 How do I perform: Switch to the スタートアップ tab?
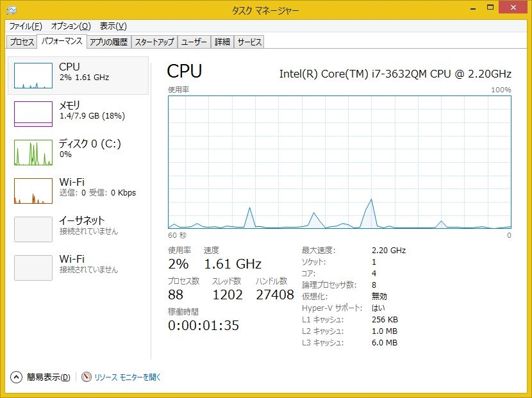click(154, 42)
